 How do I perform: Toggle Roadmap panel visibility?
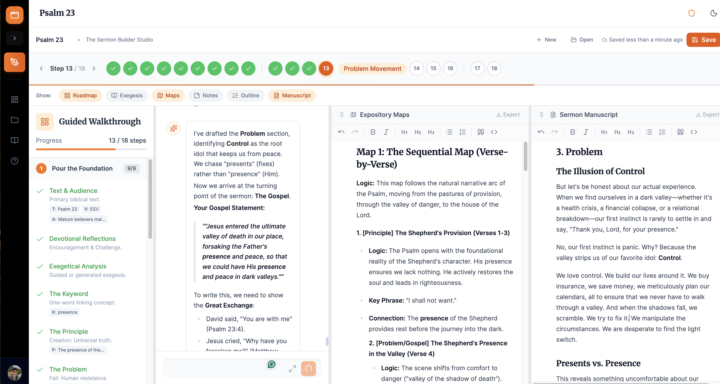(x=80, y=96)
